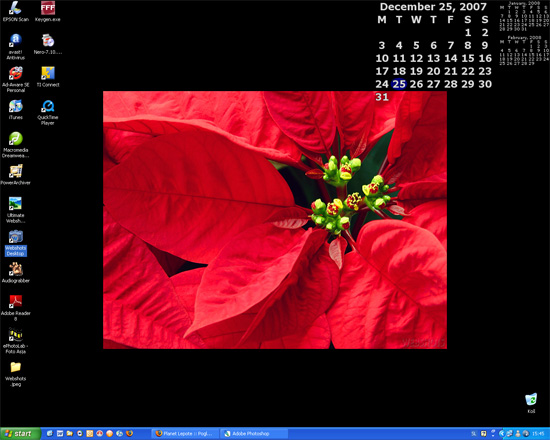This screenshot has height=440, width=550.
Task: Click the SL language indicator in taskbar
Action: [474, 434]
